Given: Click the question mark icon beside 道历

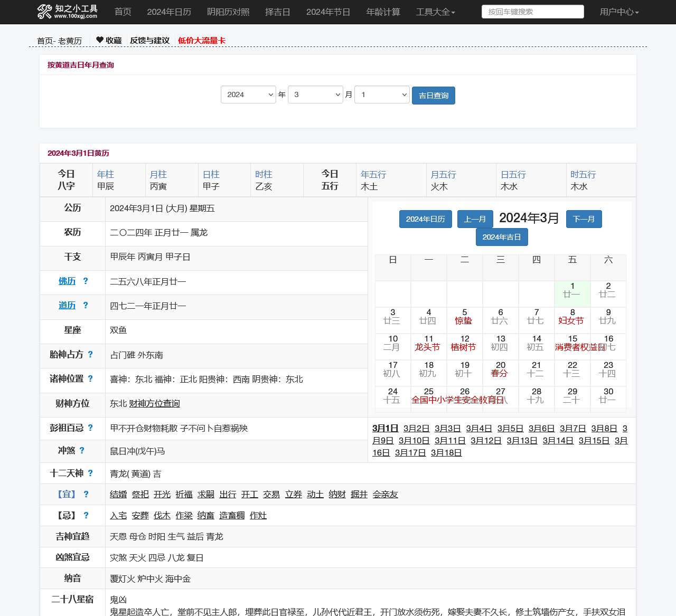Looking at the screenshot, I should click(86, 306).
